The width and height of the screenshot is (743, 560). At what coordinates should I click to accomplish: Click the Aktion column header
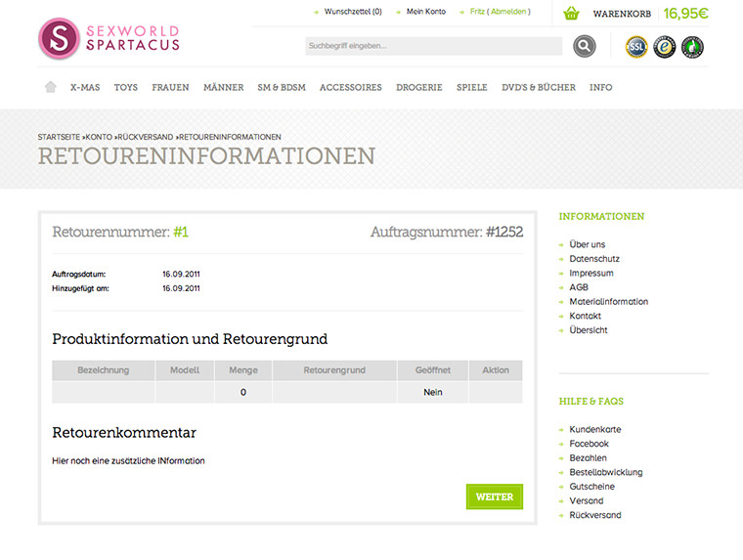496,370
